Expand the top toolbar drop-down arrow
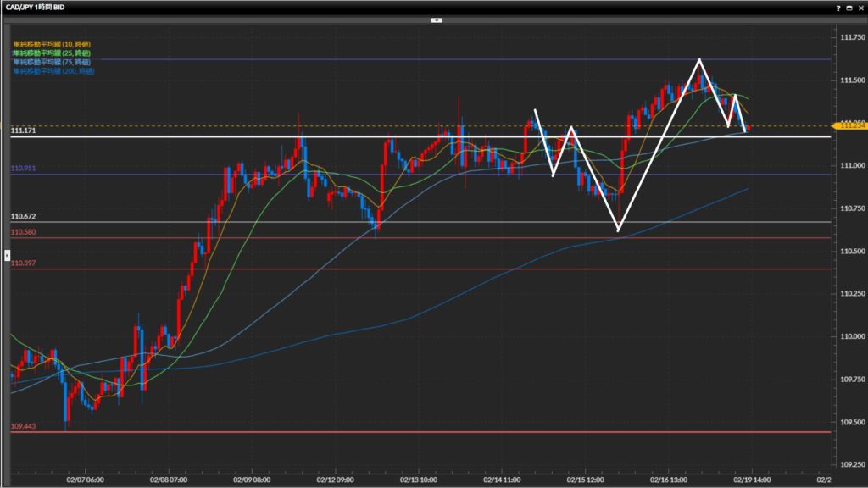Viewport: 868px width, 488px height. 436,19
